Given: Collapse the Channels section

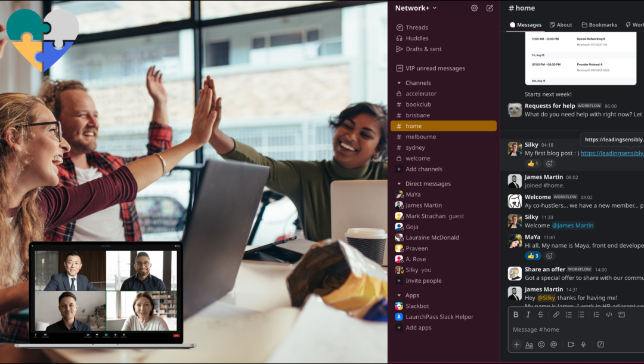Looking at the screenshot, I should pyautogui.click(x=399, y=83).
